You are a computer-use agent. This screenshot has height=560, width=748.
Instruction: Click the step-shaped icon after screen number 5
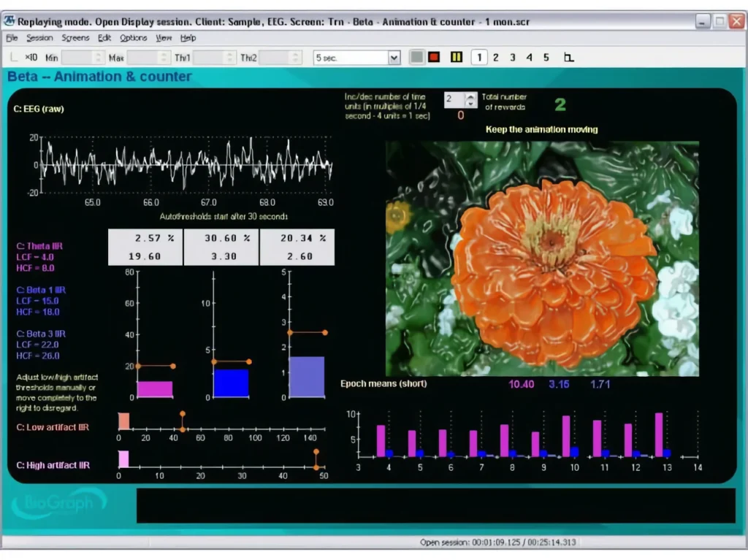pos(568,58)
